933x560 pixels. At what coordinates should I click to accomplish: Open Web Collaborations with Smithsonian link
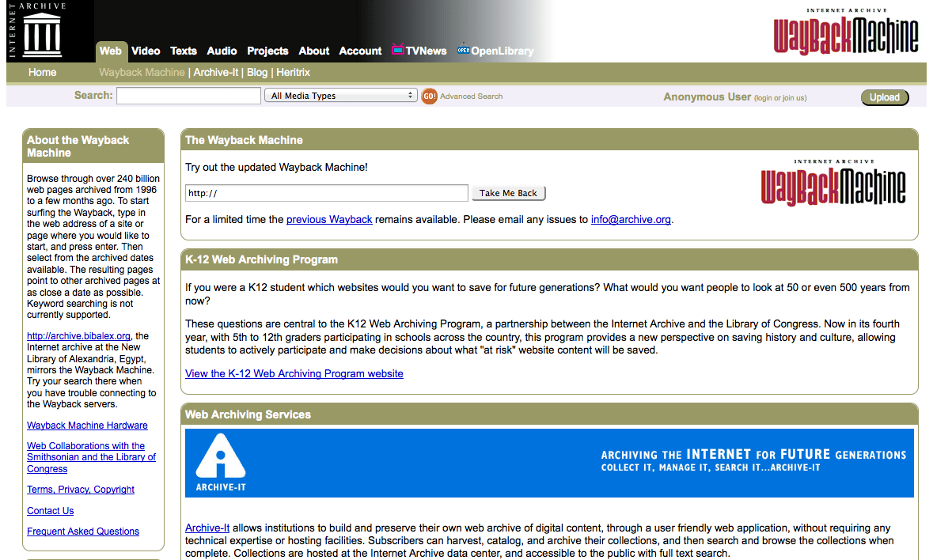(91, 457)
